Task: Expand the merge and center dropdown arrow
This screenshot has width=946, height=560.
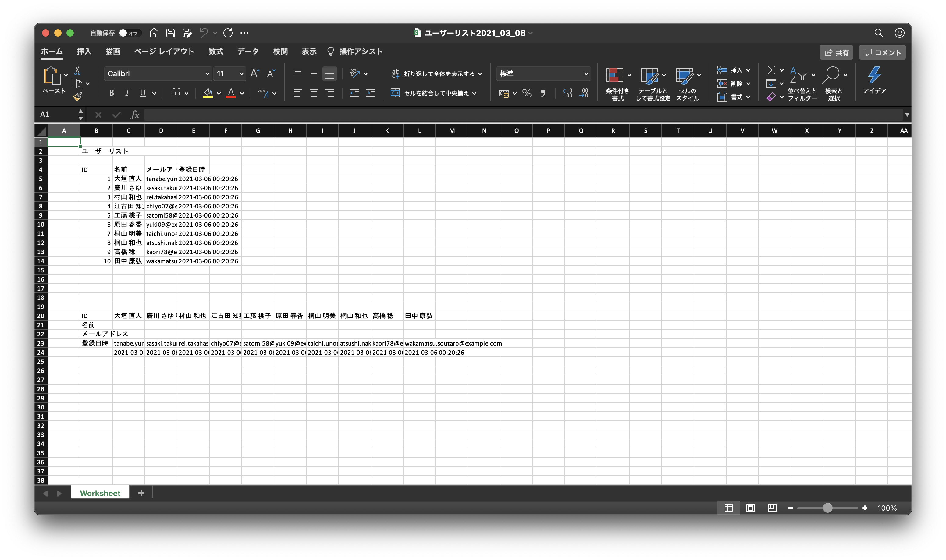Action: point(474,94)
